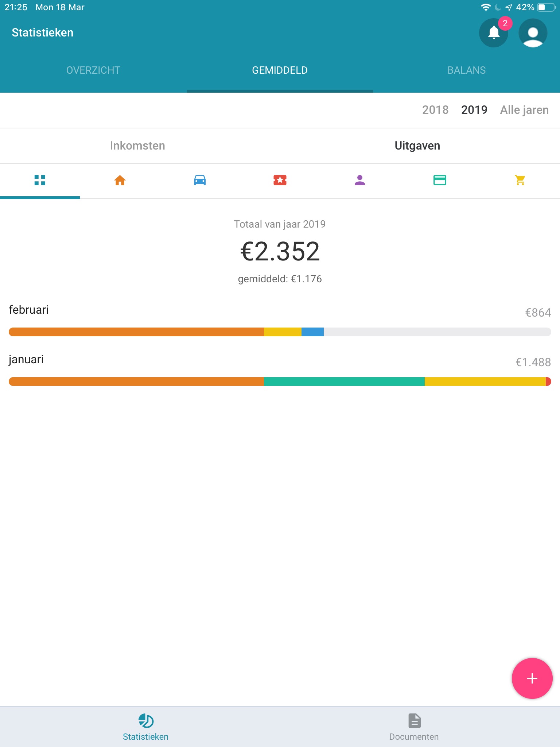The height and width of the screenshot is (747, 560).
Task: Filter by the purple person icon
Action: coord(360,180)
